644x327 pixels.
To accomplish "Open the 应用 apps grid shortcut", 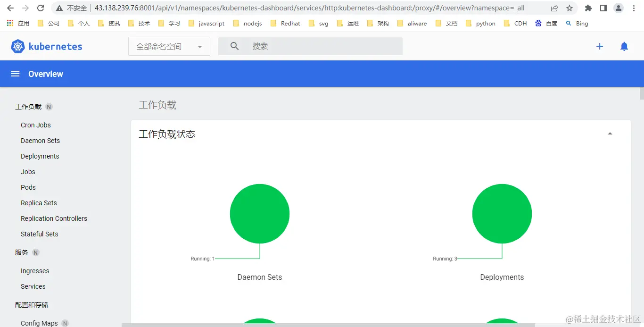I will click(x=18, y=23).
